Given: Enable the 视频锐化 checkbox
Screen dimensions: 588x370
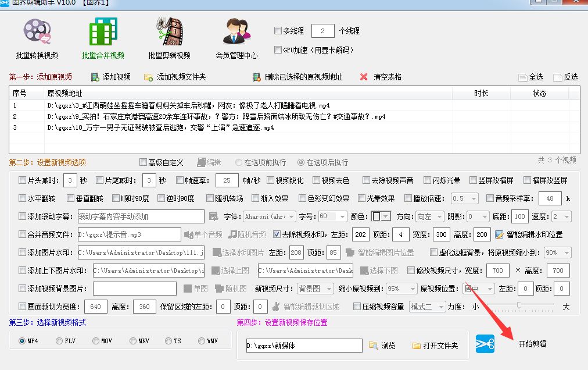Looking at the screenshot, I should click(x=270, y=180).
